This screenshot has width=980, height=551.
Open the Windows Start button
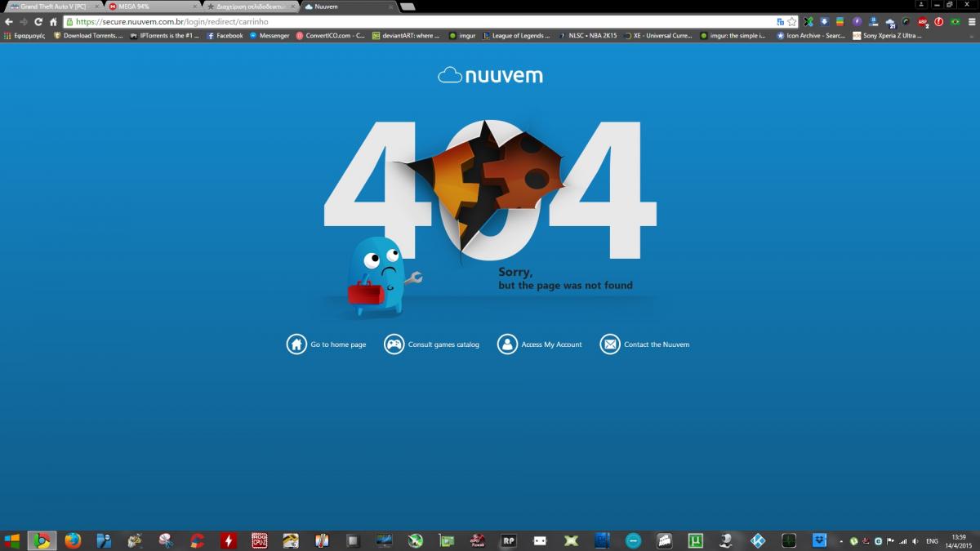click(x=11, y=540)
